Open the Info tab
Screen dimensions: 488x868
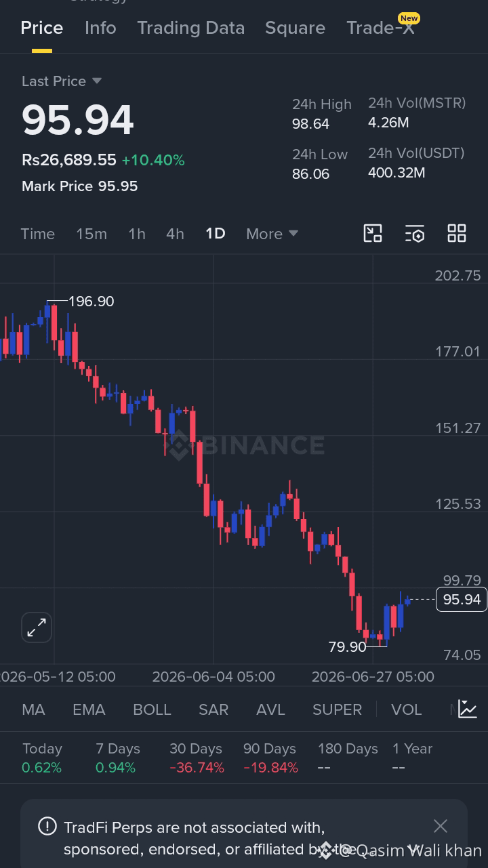(x=100, y=28)
